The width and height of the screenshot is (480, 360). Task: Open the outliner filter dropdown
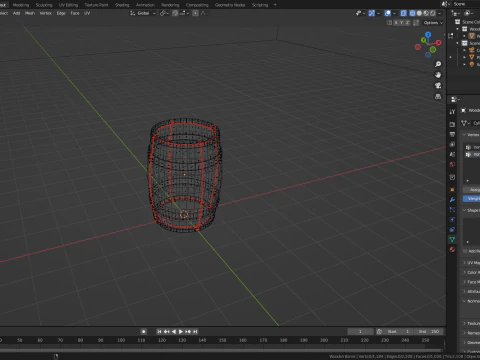tap(469, 13)
